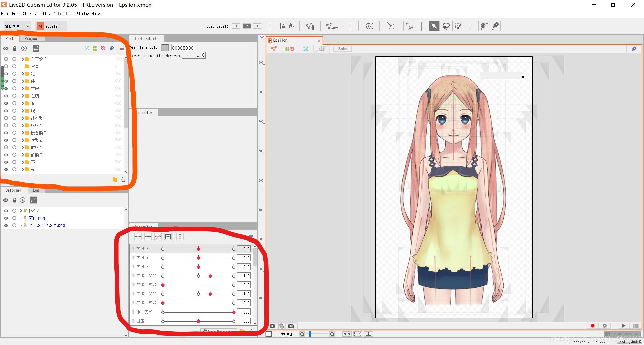Click the add two keys parameter icon
Image resolution: width=644 pixels, height=345 pixels.
click(x=138, y=237)
